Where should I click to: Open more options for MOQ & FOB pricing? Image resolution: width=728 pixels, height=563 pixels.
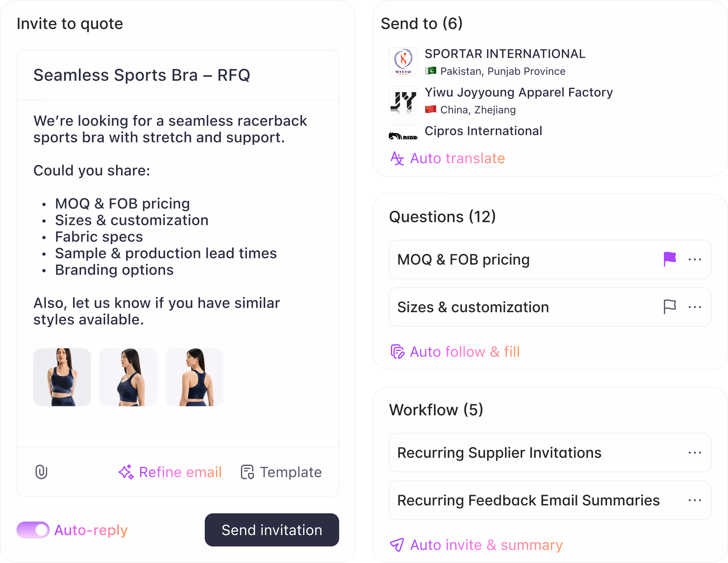pos(695,259)
